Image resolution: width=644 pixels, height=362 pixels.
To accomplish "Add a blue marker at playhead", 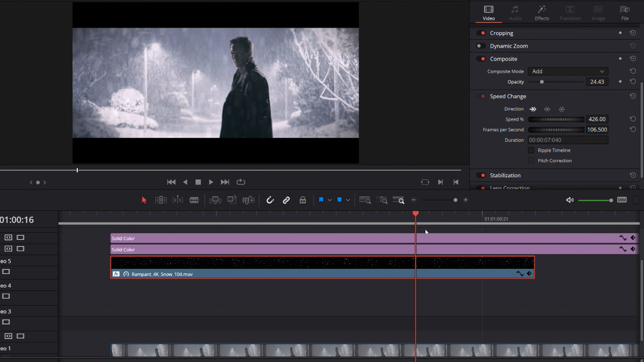I will 339,200.
